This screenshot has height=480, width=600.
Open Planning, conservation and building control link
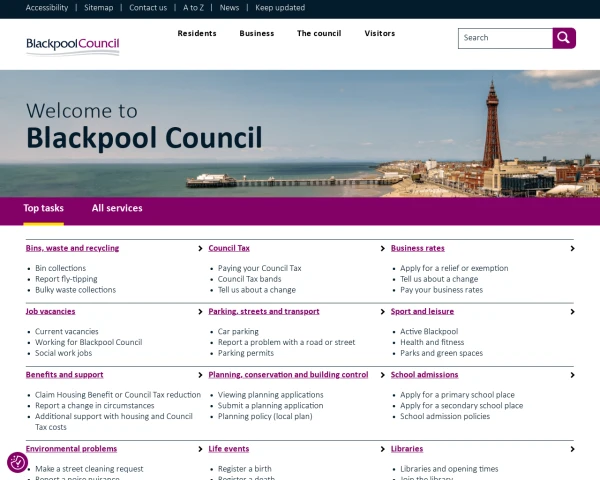(x=288, y=374)
